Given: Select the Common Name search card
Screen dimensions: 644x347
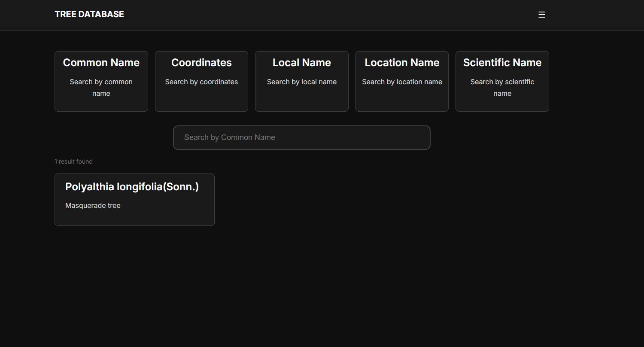Looking at the screenshot, I should tap(101, 81).
